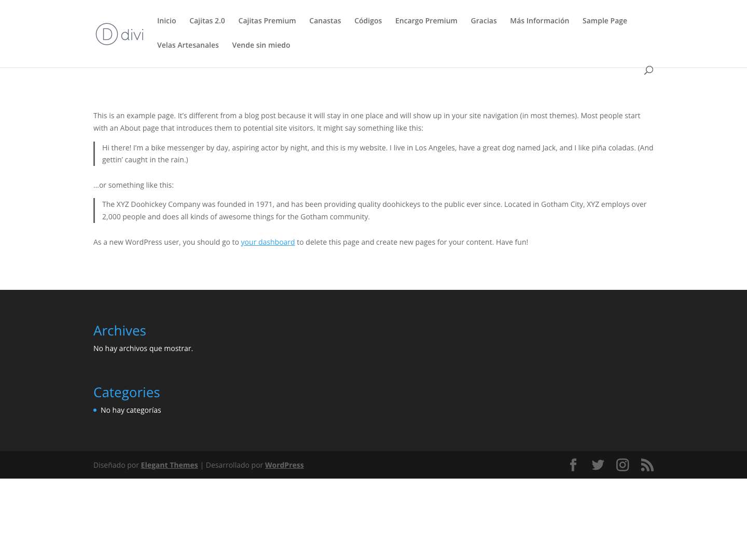Open the Instagram icon in the footer
The image size is (747, 560).
click(x=622, y=465)
